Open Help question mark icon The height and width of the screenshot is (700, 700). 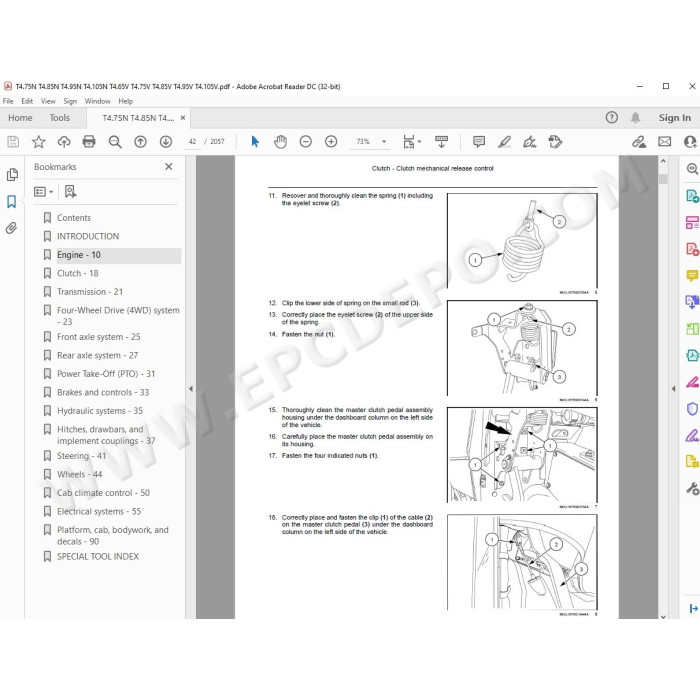pyautogui.click(x=612, y=117)
